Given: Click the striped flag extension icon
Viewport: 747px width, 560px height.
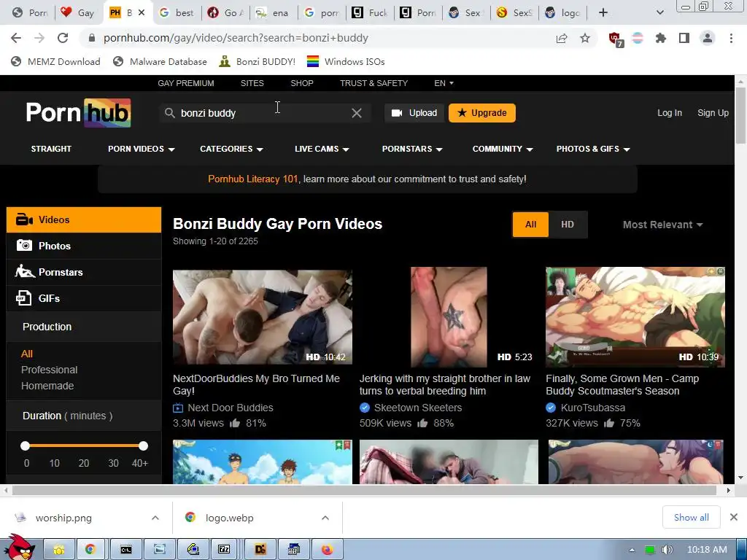Looking at the screenshot, I should 638,38.
